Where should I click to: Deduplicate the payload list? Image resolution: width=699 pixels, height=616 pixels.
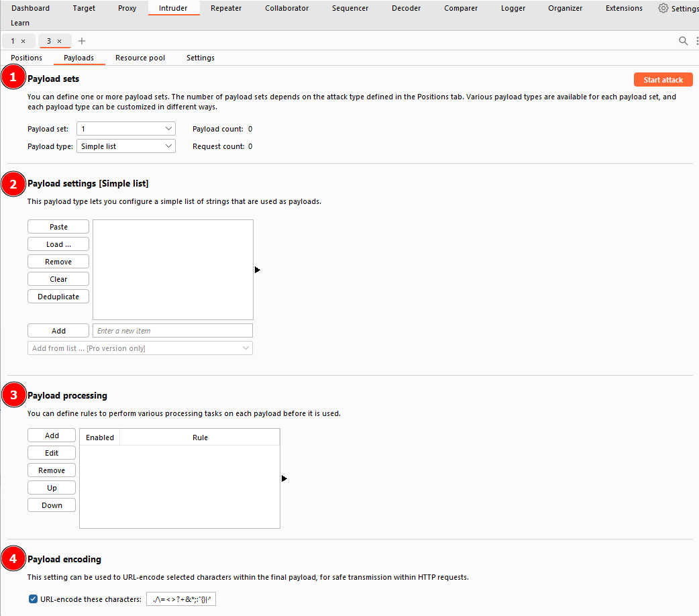[58, 296]
